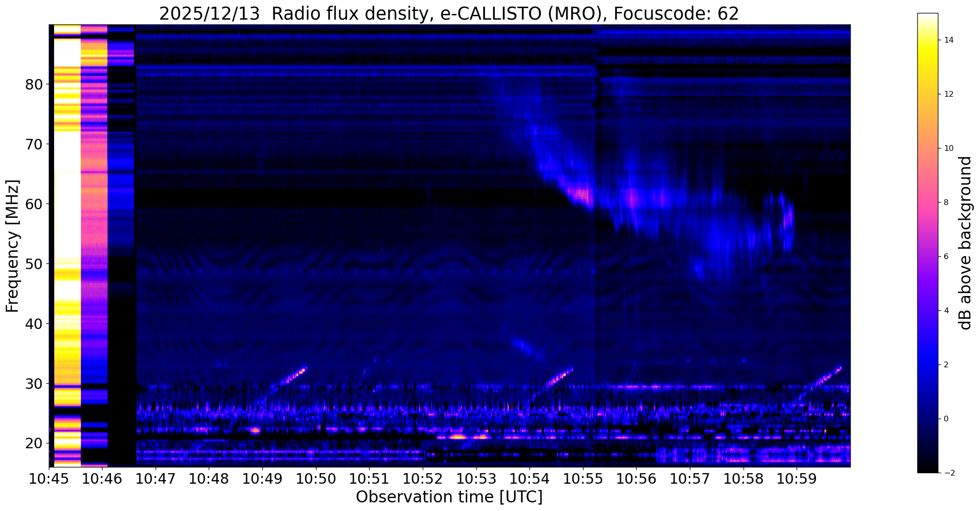Click the 30 MHz frequency tick label
The image size is (980, 511).
[34, 384]
